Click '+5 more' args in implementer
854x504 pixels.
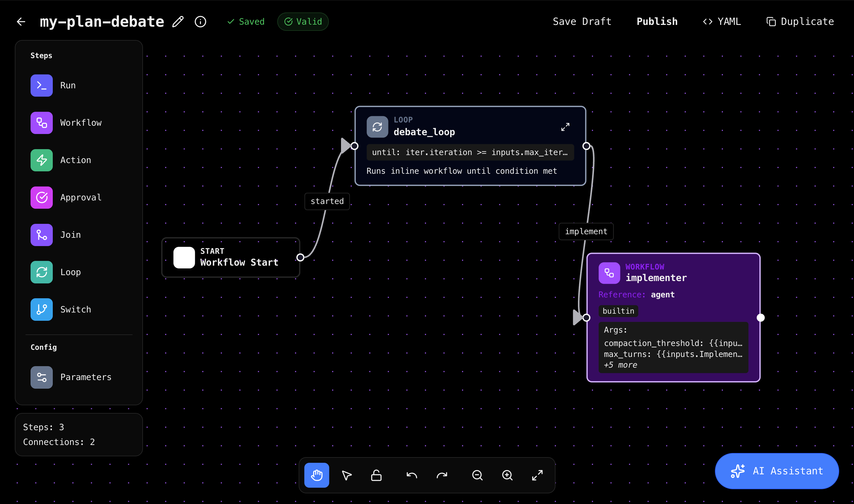point(620,365)
